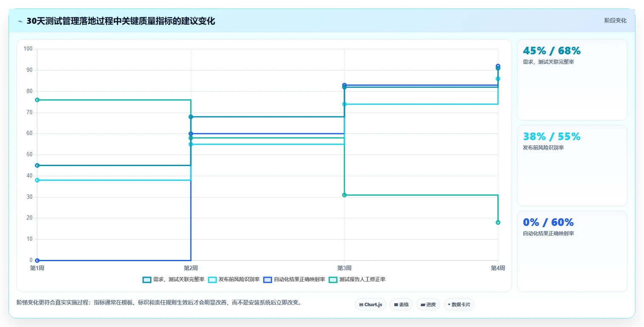Image resolution: width=644 pixels, height=327 pixels.
Task: Click the title 30天测试管理落地过程中关键质量指标的建议变化
Action: [x=121, y=21]
